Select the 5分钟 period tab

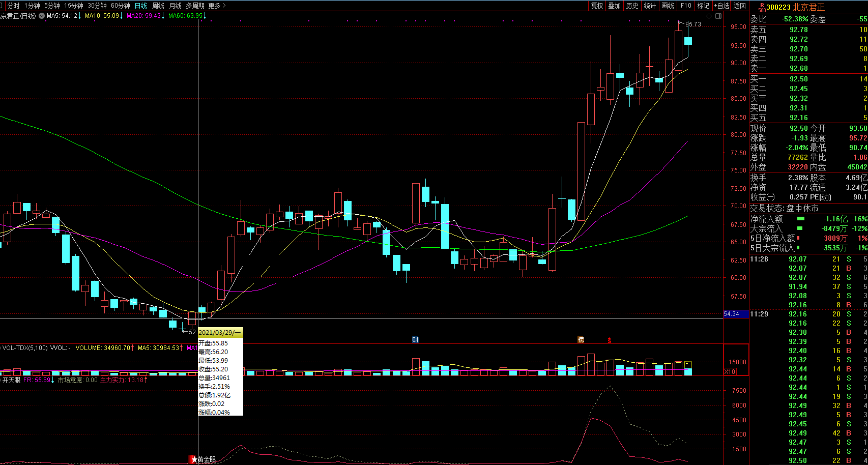(x=52, y=6)
